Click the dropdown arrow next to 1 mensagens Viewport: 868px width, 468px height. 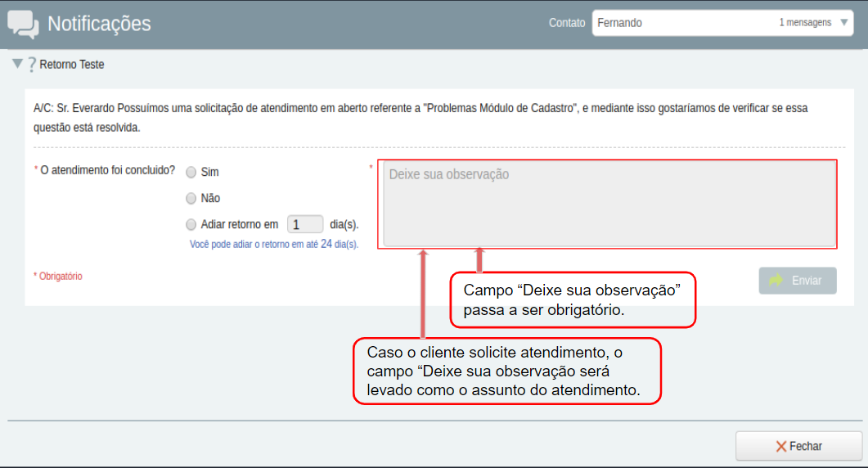click(843, 23)
